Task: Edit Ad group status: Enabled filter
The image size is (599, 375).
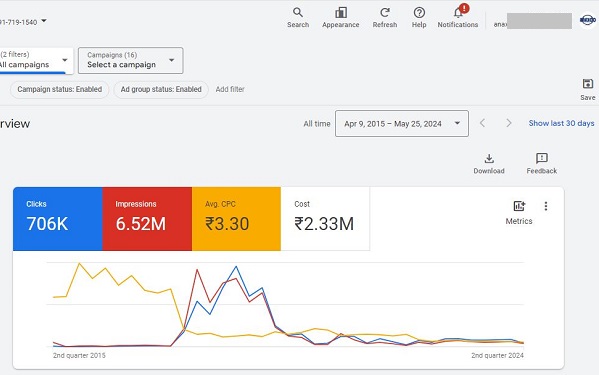Action: pos(161,89)
